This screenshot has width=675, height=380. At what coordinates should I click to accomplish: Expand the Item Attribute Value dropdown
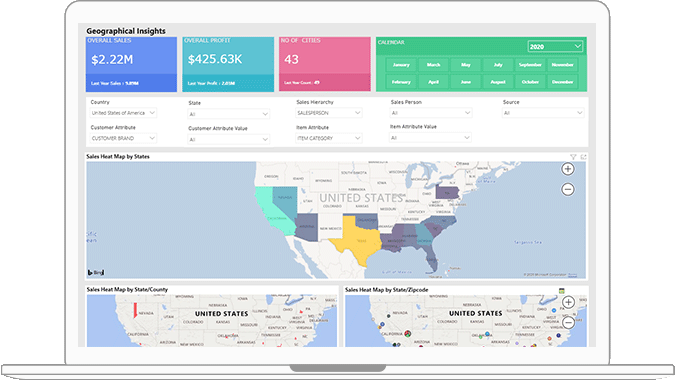[x=430, y=138]
